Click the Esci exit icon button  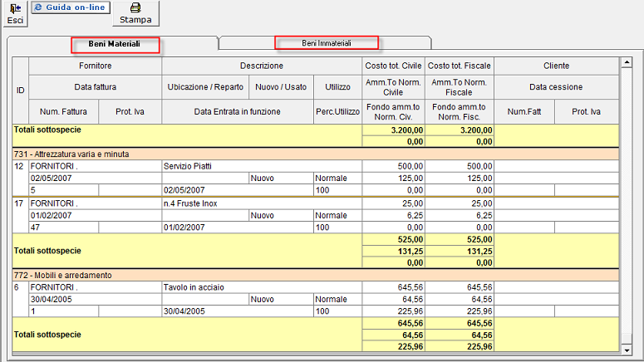pyautogui.click(x=14, y=13)
